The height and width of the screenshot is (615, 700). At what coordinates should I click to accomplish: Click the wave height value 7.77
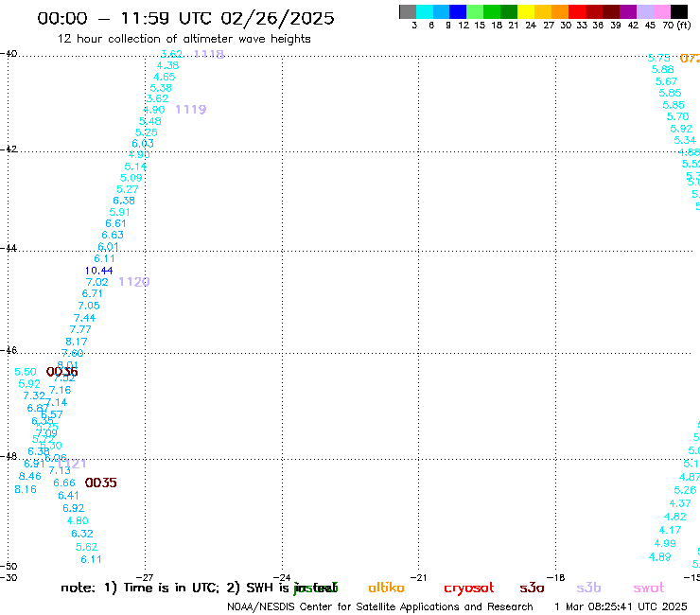tap(80, 329)
